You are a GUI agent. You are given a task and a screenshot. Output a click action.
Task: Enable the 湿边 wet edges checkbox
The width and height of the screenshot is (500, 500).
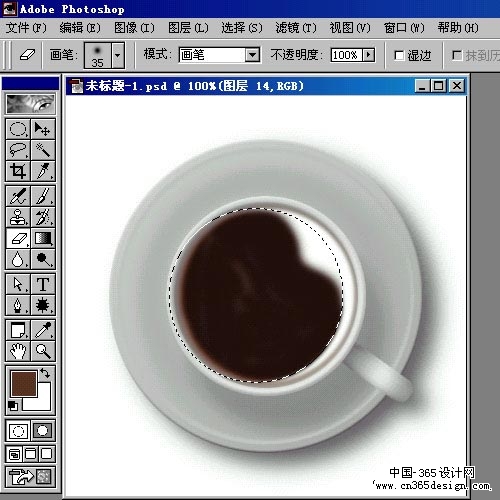tap(399, 55)
